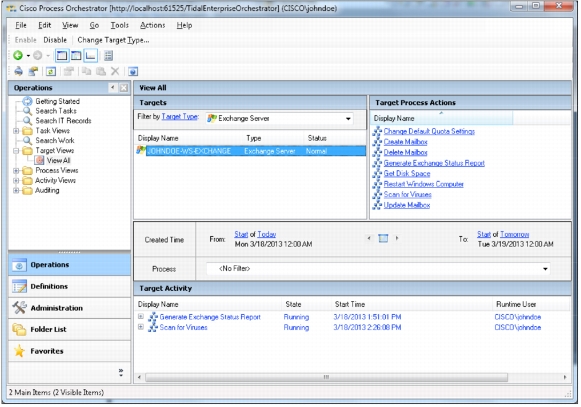Click the Enable button in the action bar

pyautogui.click(x=26, y=40)
